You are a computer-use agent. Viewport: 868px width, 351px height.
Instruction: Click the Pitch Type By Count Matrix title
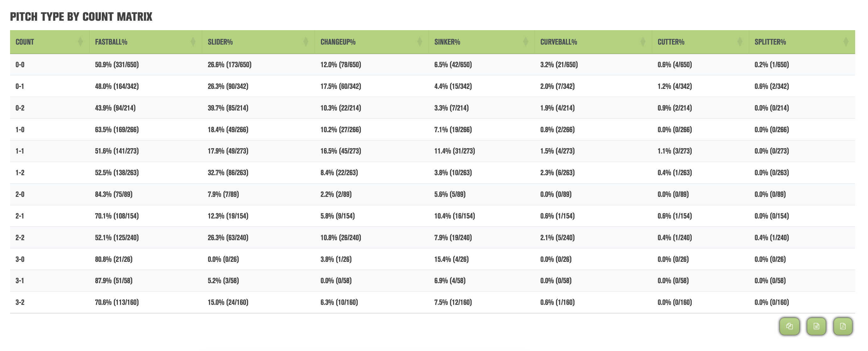click(x=81, y=17)
